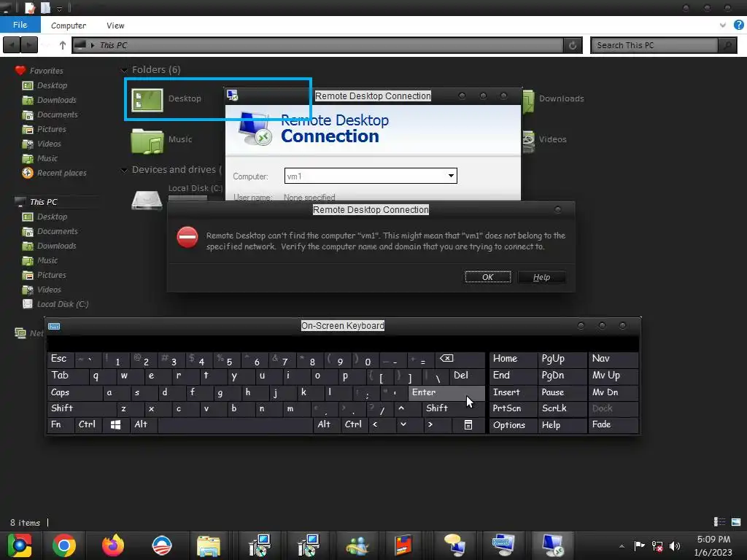Viewport: 747px width, 560px height.
Task: Click the Backspace key icon on the keyboard
Action: pyautogui.click(x=460, y=359)
